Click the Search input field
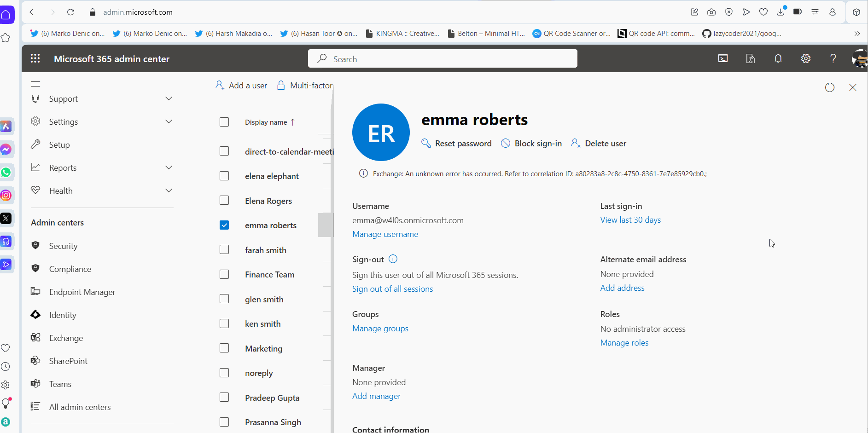This screenshot has width=868, height=433. (443, 59)
